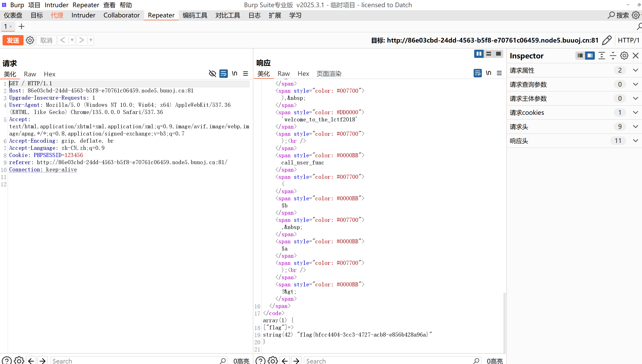Disable word wrap in the request editor

(x=223, y=74)
